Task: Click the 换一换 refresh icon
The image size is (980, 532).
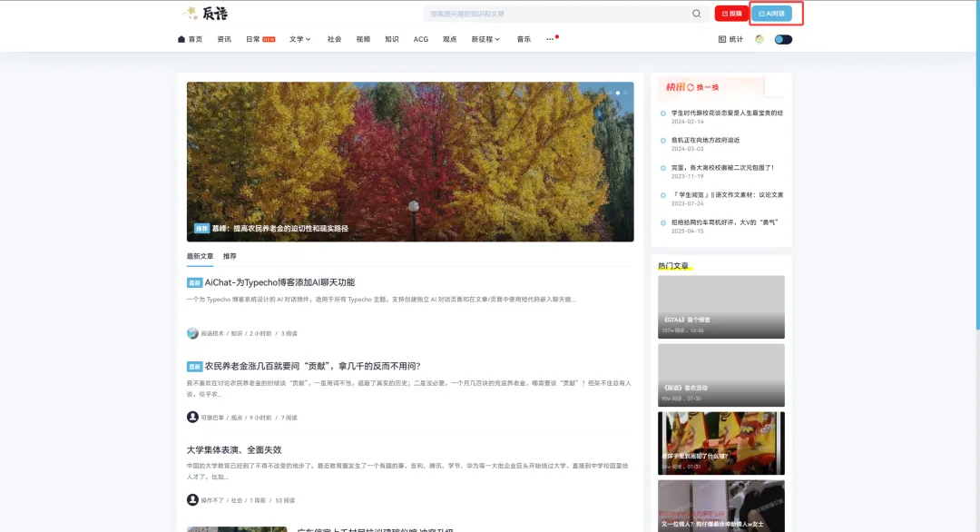Action: pos(691,87)
